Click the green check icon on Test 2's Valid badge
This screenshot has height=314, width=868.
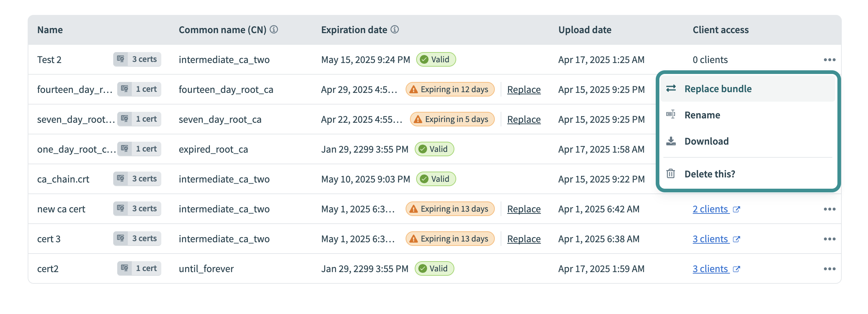(424, 59)
